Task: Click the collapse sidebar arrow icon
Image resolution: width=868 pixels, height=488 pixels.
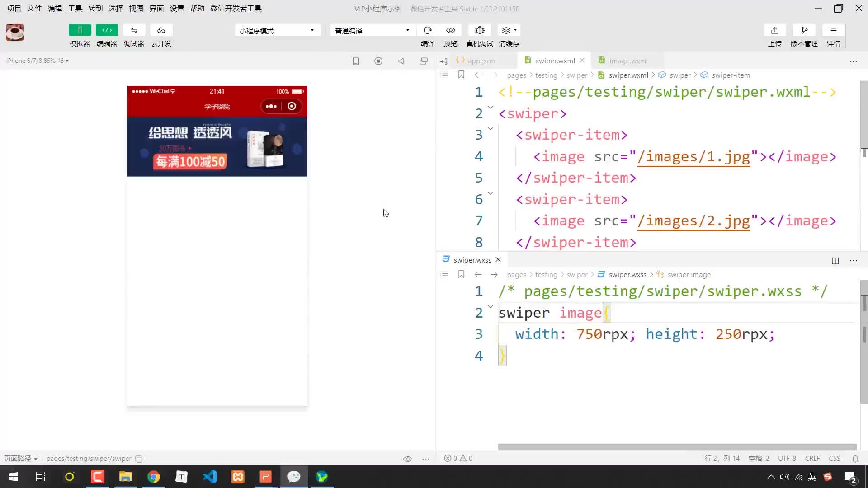Action: [x=443, y=61]
